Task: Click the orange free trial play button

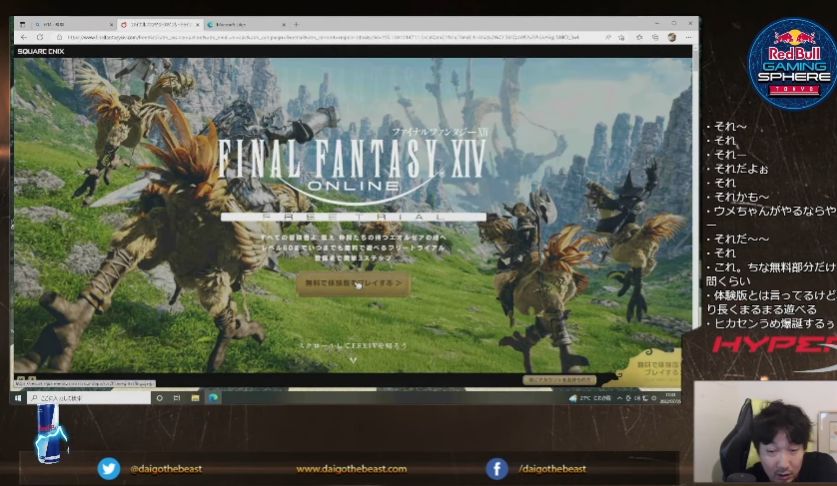Action: coord(353,283)
